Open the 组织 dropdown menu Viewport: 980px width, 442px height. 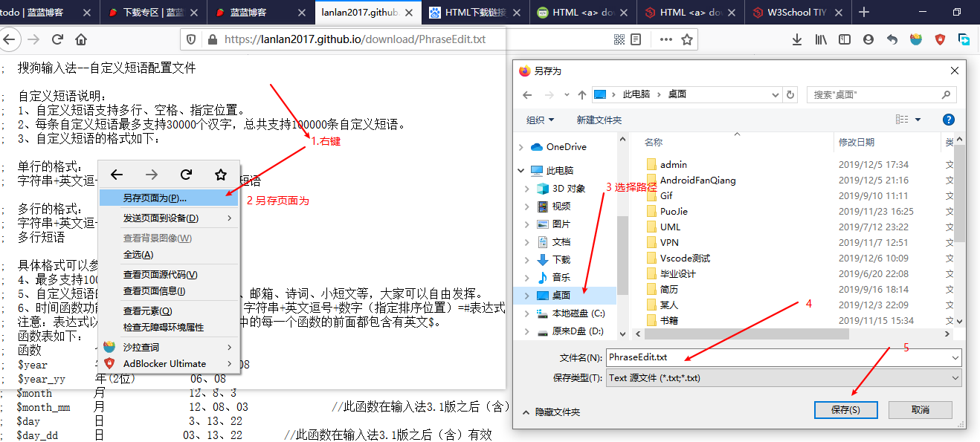541,120
